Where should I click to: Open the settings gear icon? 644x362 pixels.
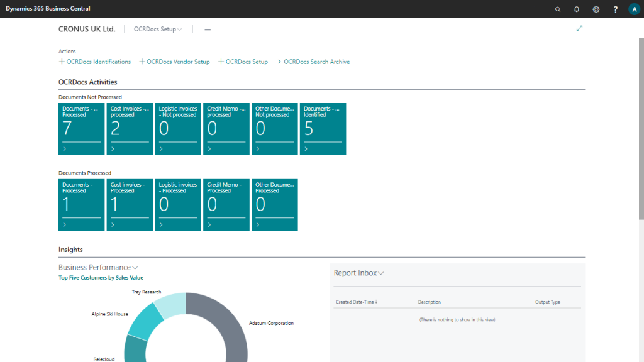(596, 9)
